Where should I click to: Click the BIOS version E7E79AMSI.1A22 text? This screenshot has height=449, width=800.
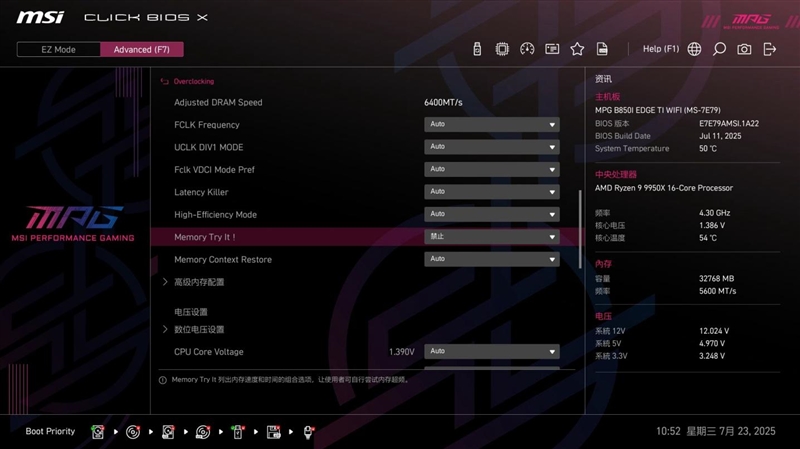tap(729, 123)
